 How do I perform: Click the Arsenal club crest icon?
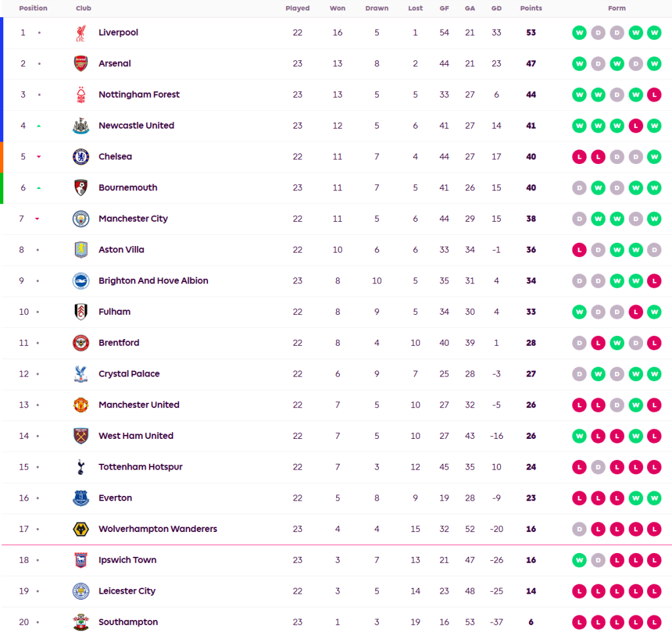[81, 64]
